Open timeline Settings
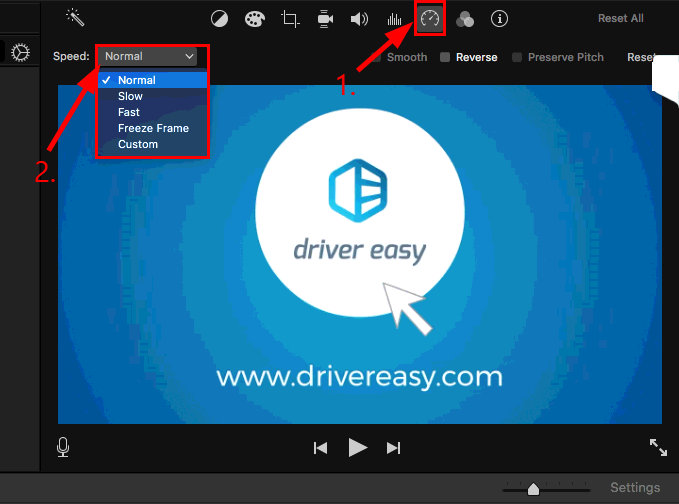Screen dimensions: 679x504 (635, 488)
